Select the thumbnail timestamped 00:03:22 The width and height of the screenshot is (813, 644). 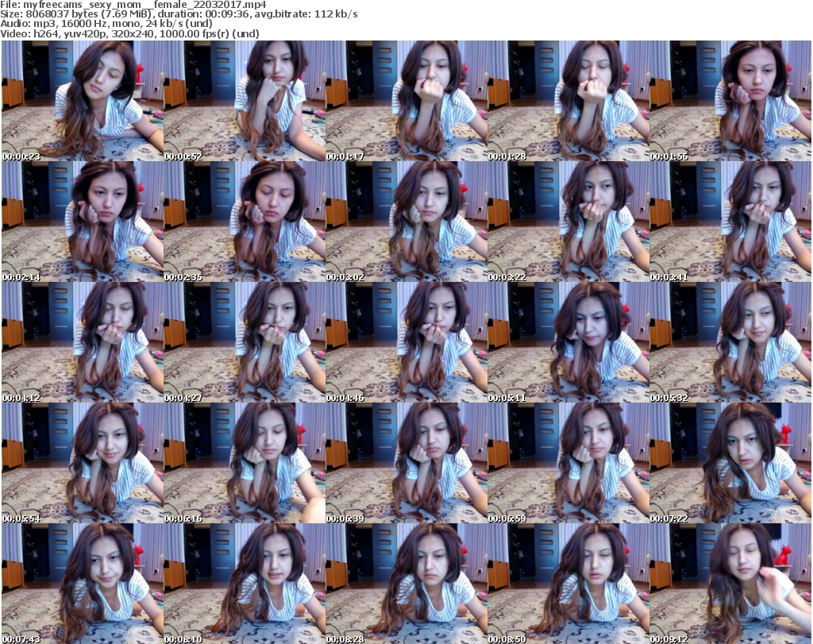coord(568,222)
